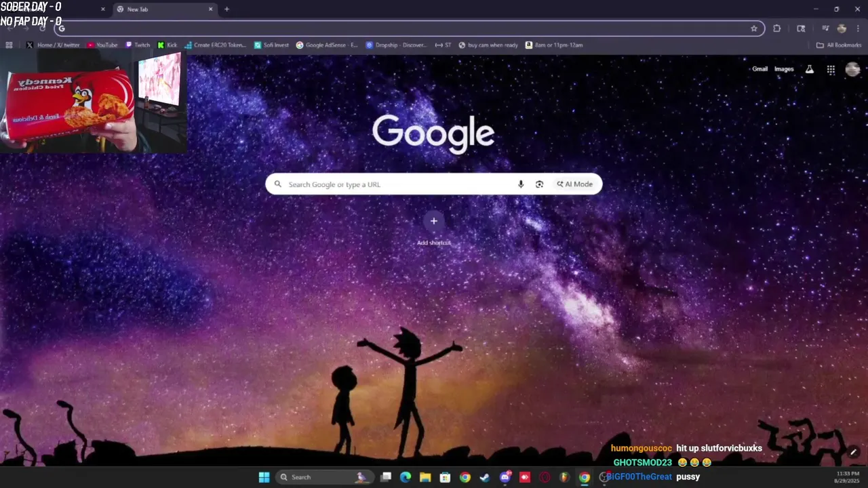The height and width of the screenshot is (488, 868).
Task: Search by image with the Lens icon
Action: click(539, 184)
